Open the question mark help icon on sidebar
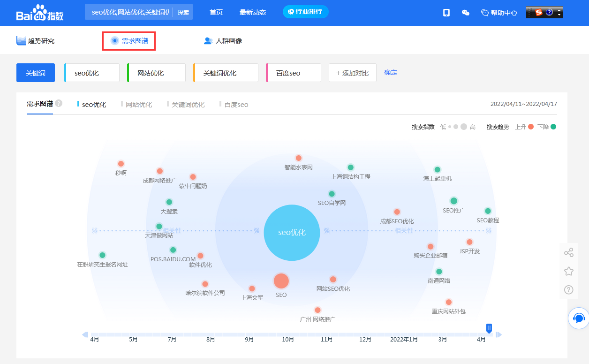This screenshot has height=364, width=589. [x=568, y=290]
